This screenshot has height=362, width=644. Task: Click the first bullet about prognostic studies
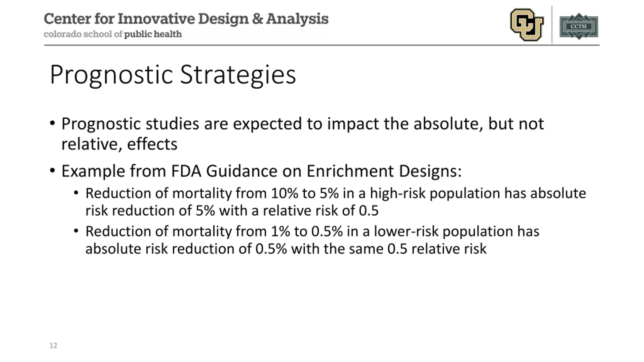(303, 134)
